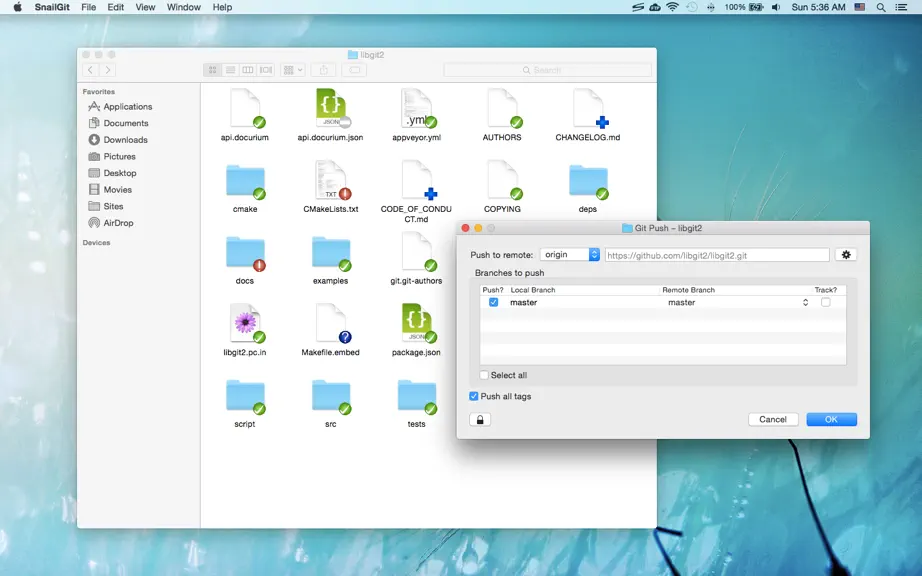Click the remote URL input field
Screen dimensions: 922x576
(717, 255)
